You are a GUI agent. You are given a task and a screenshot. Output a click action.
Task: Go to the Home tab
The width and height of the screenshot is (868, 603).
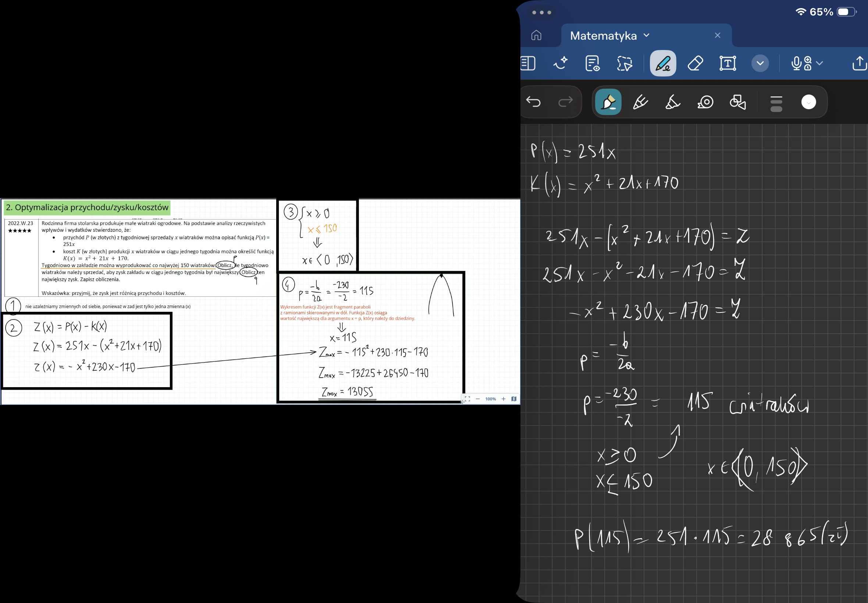click(x=536, y=35)
